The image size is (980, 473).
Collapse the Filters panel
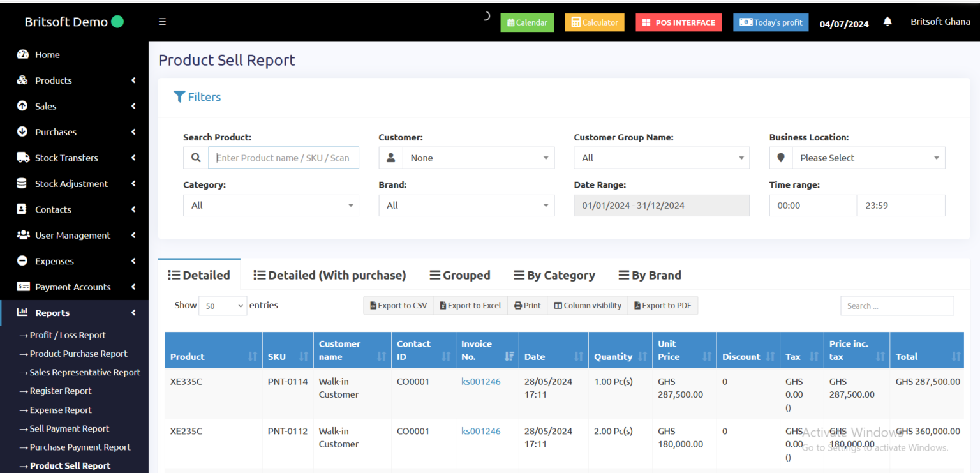pos(197,96)
